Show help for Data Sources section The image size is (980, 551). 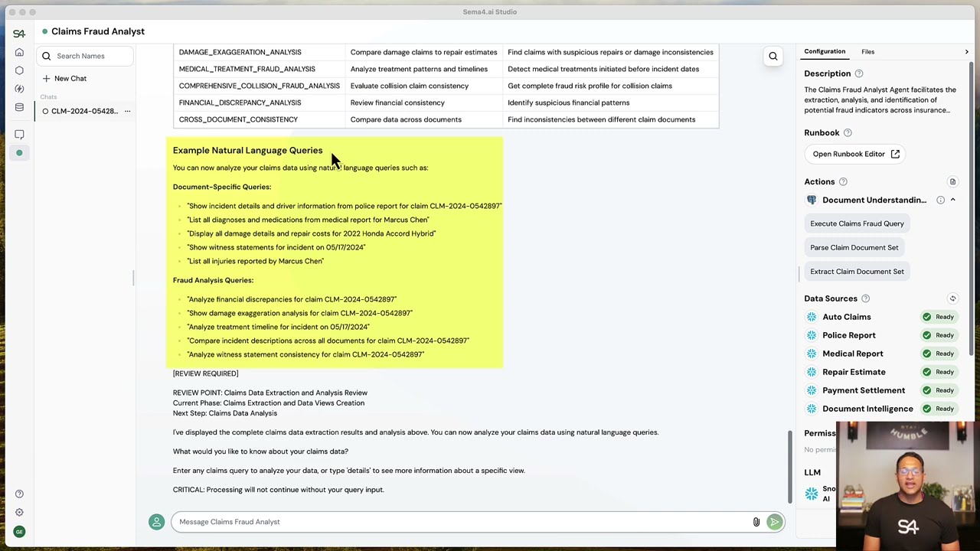(866, 298)
